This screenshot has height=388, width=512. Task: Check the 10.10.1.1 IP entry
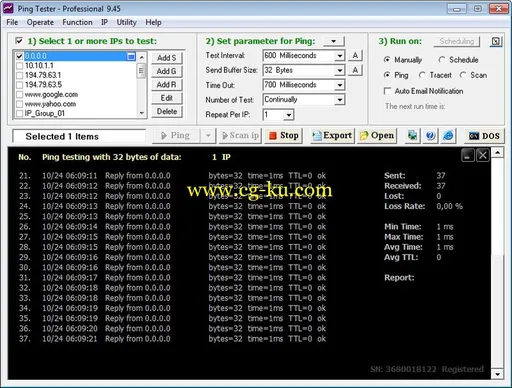coord(20,66)
